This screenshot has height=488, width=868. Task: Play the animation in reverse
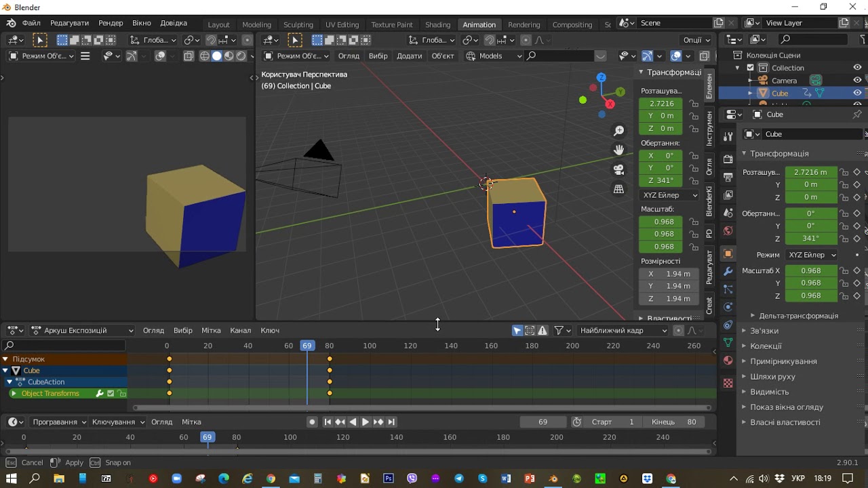coord(353,422)
